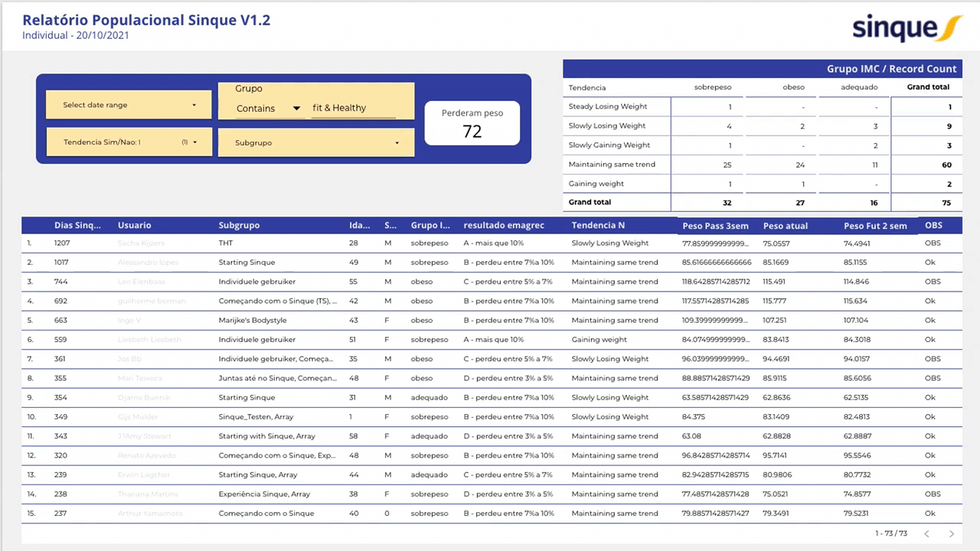The image size is (980, 551).
Task: Sort table by Grupo I... column header
Action: coord(430,225)
